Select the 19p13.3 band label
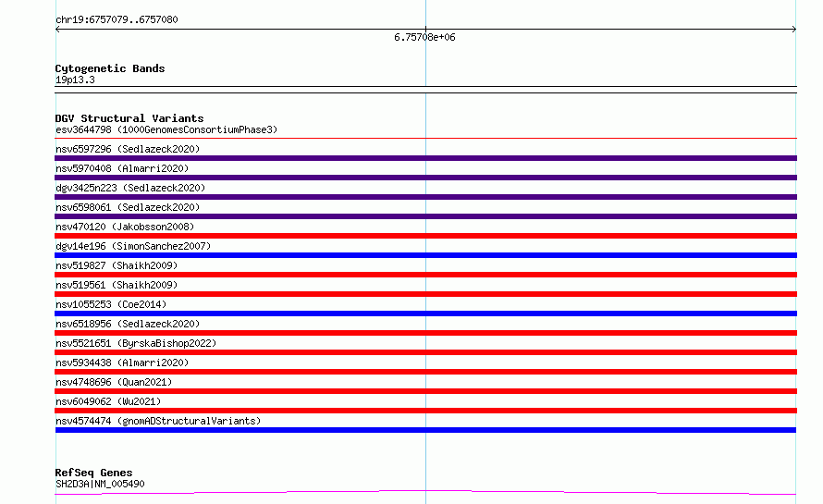This screenshot has width=823, height=504. tap(75, 80)
